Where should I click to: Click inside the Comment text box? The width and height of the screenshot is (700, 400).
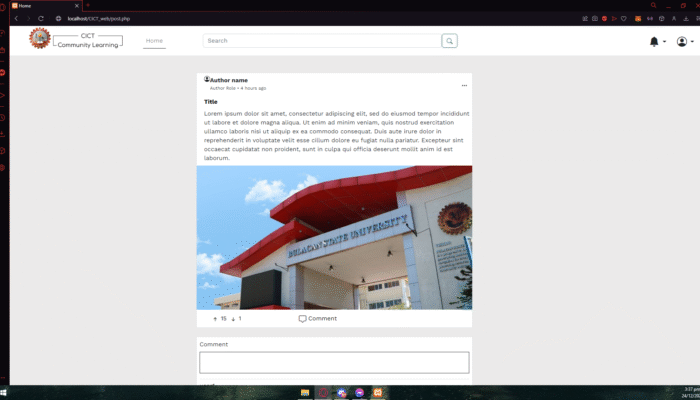pyautogui.click(x=334, y=362)
